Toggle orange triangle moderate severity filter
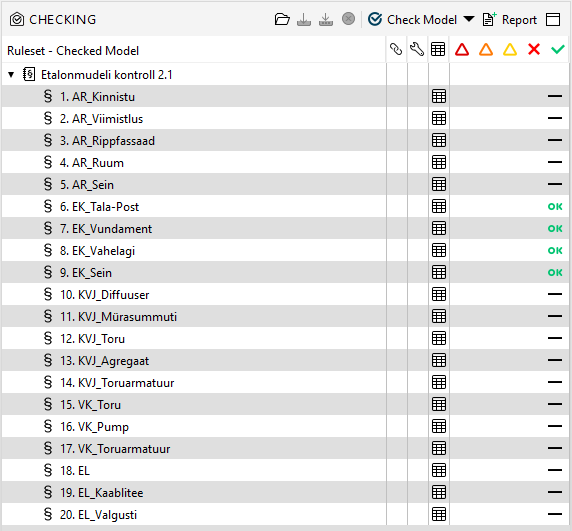This screenshot has height=531, width=572. point(486,49)
